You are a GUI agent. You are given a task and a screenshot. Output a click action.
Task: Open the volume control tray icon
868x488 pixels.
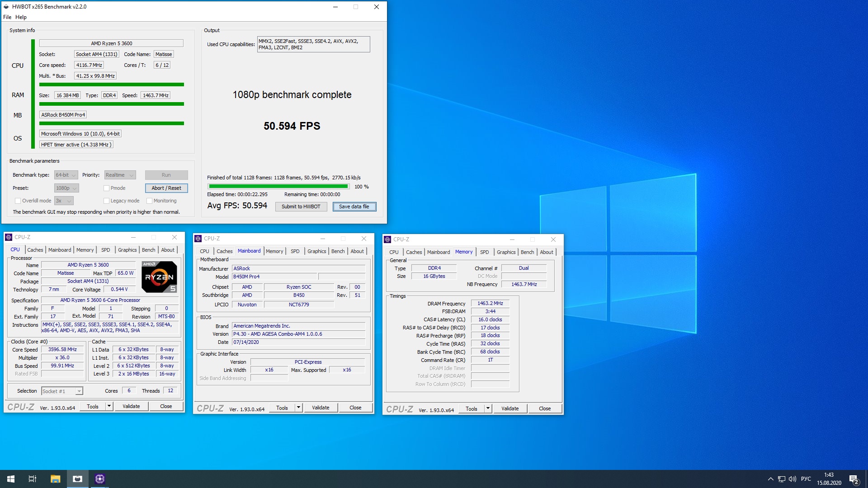793,479
